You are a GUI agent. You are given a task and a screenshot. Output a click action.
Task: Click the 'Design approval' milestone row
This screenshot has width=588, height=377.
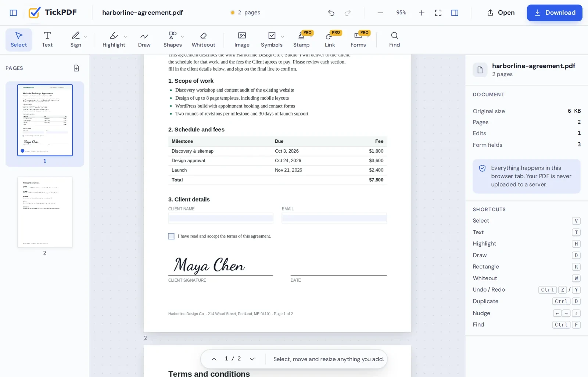tap(277, 161)
